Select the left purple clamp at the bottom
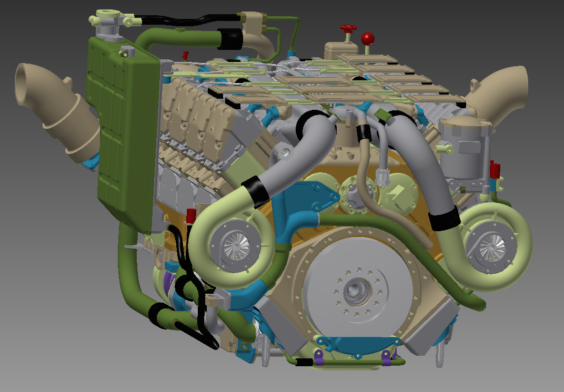The width and height of the screenshot is (564, 392). (x=319, y=357)
